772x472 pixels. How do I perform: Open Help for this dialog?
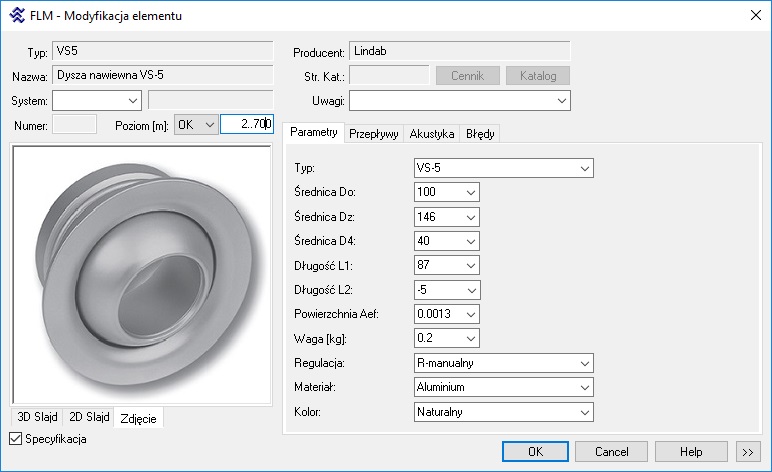(x=691, y=451)
